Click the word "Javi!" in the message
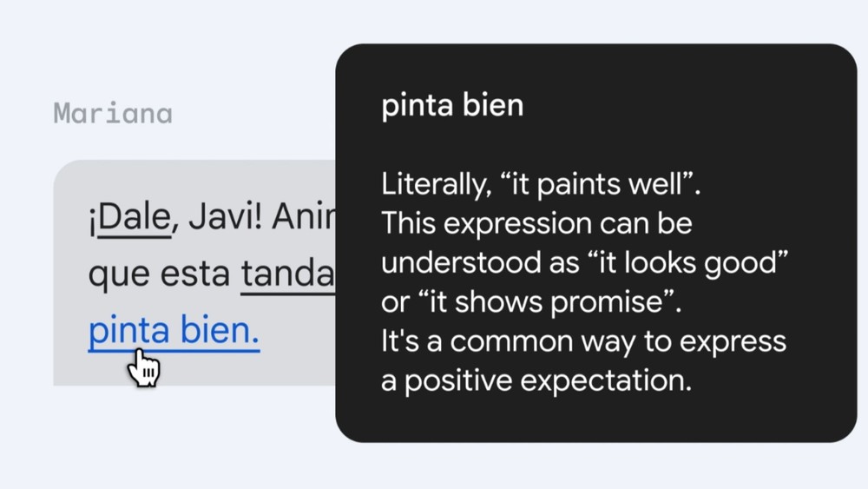Screen dimensions: 868x489 (224, 217)
